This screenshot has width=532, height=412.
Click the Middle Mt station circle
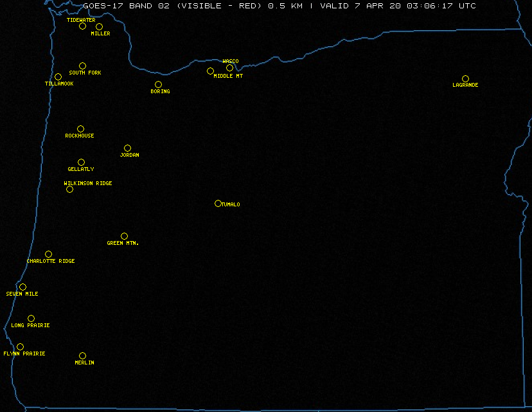[210, 71]
